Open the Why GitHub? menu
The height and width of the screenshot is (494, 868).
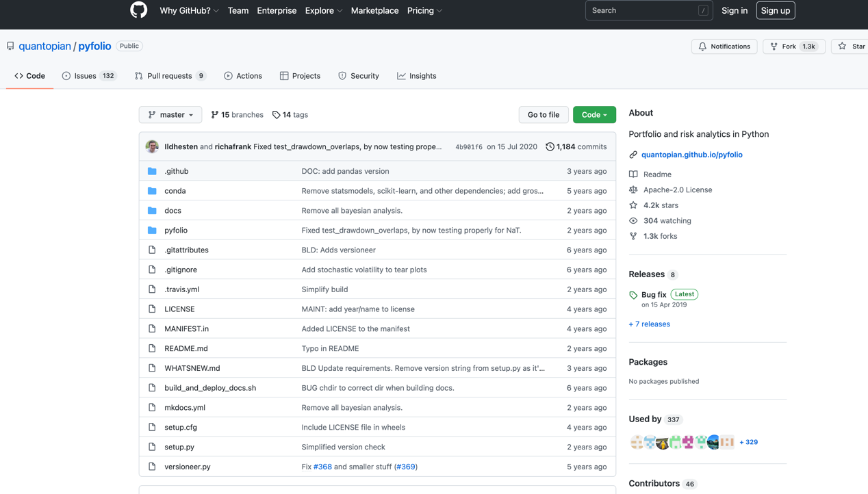tap(189, 11)
